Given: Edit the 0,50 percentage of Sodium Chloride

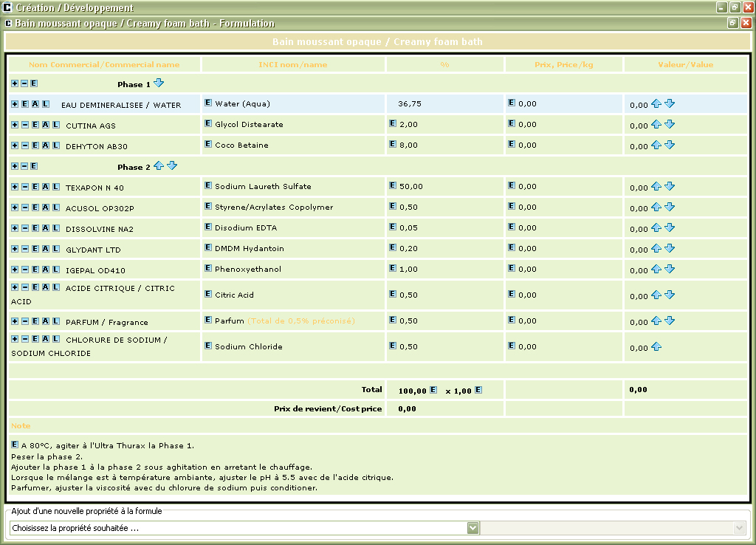Looking at the screenshot, I should 393,346.
